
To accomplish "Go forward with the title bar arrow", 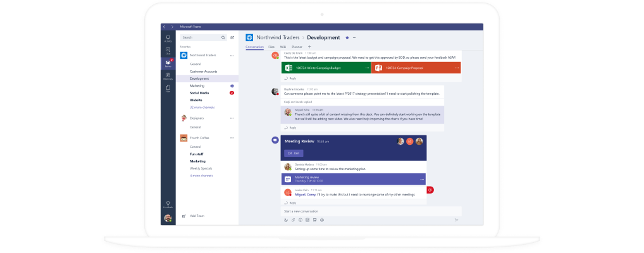I will [172, 27].
